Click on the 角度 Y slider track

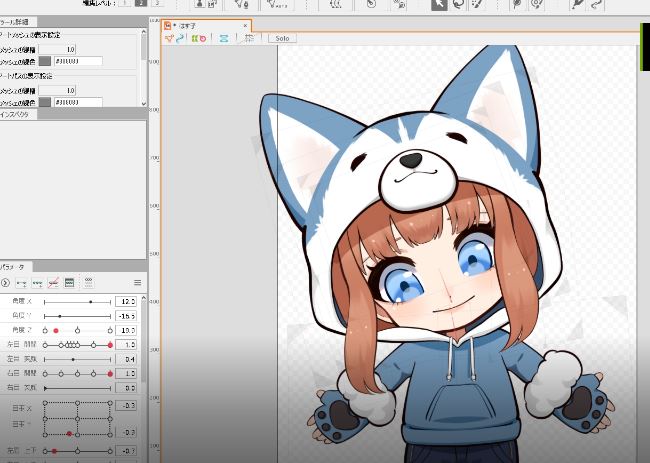(x=78, y=316)
